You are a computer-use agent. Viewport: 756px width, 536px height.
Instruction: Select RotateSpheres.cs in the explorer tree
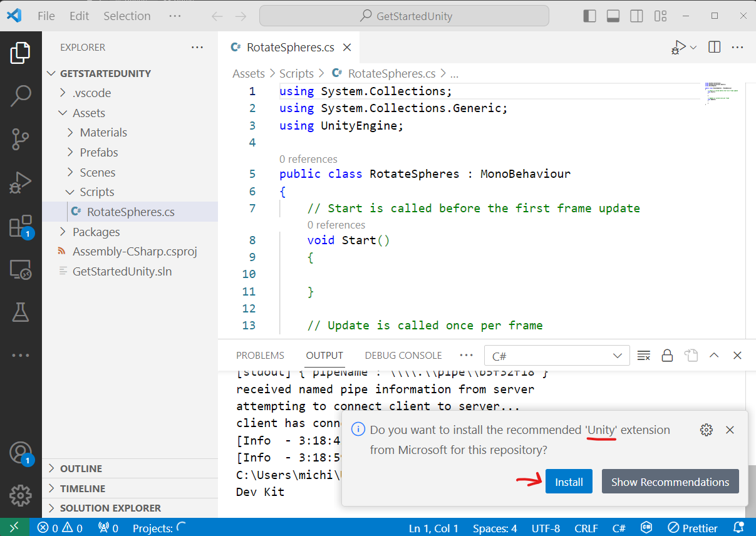click(x=130, y=212)
